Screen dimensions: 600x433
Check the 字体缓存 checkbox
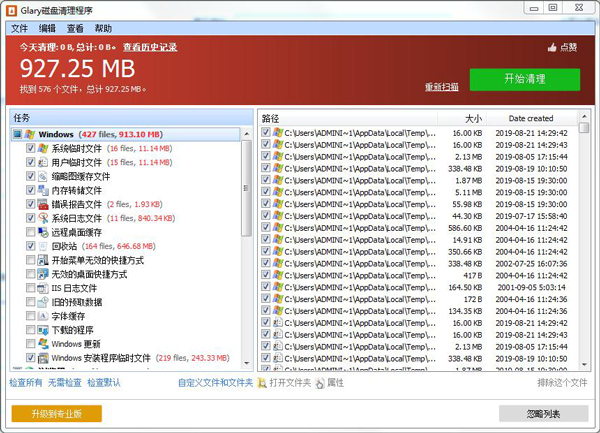pos(31,316)
